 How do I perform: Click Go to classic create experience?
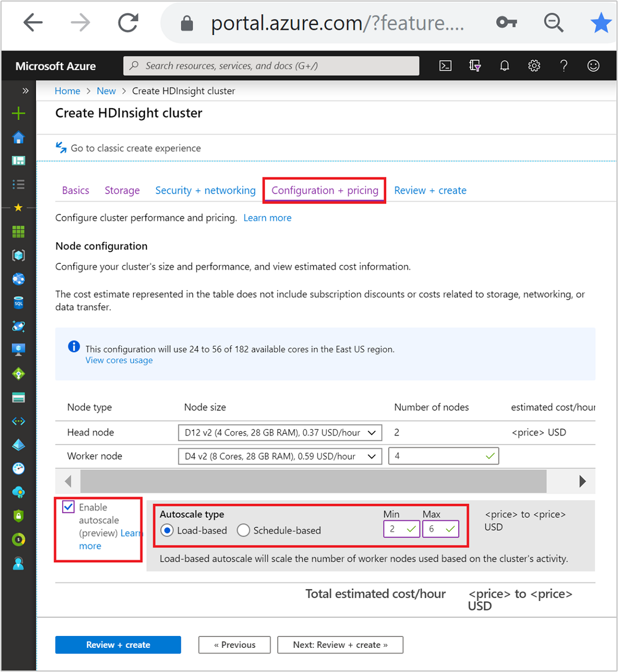coord(128,148)
